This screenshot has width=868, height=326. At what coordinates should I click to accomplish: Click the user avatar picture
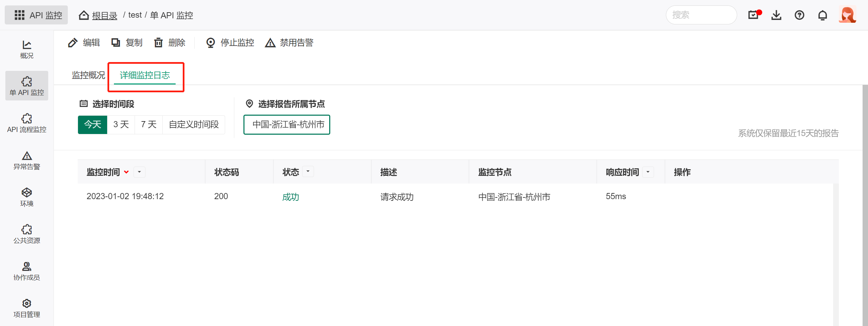(847, 15)
